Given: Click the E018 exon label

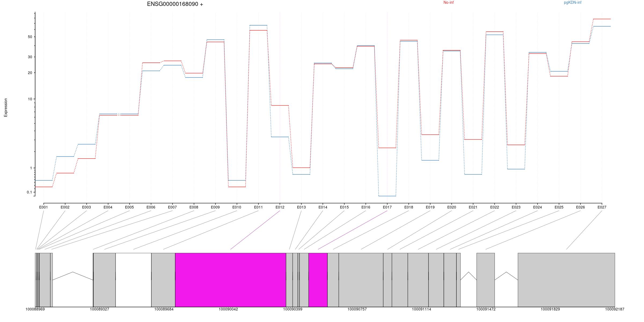Looking at the screenshot, I should [x=409, y=207].
